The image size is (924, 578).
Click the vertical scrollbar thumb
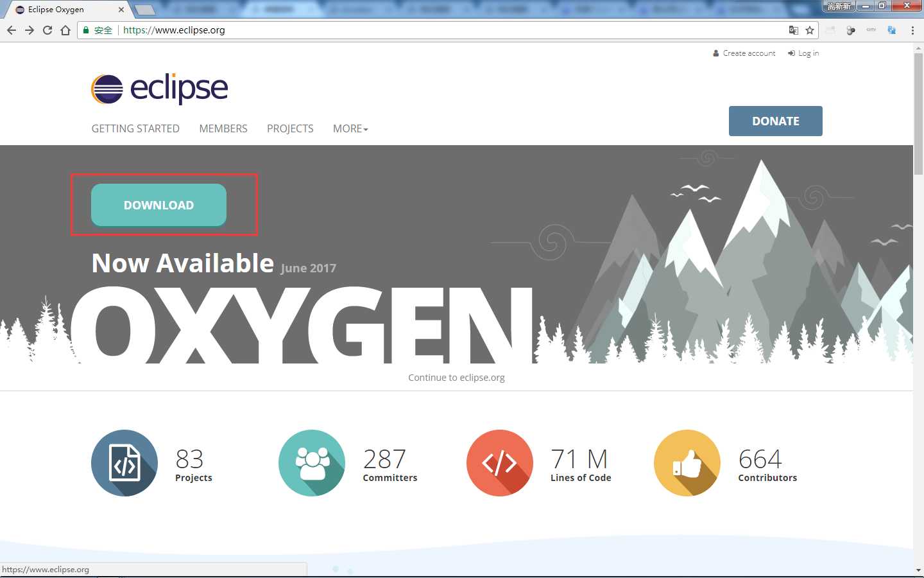[918, 114]
